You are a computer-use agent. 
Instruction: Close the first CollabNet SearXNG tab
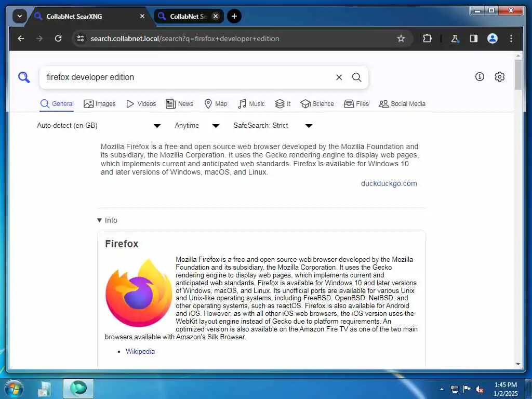point(142,16)
